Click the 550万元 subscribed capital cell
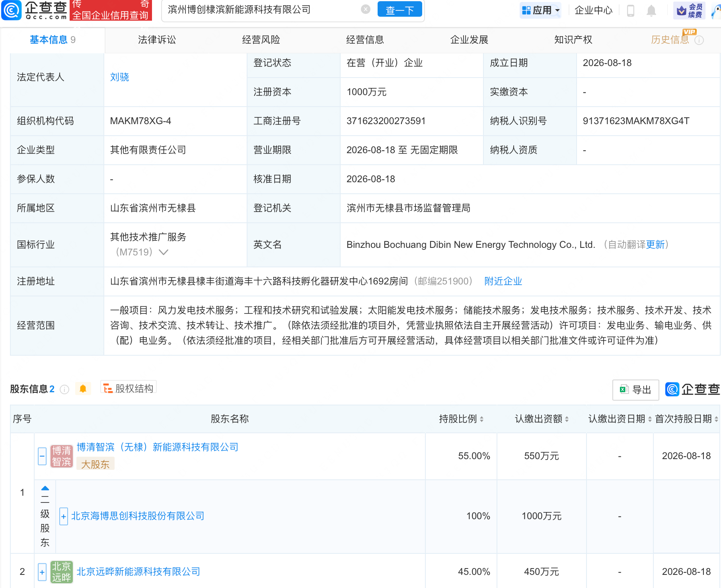721x588 pixels. 542,456
